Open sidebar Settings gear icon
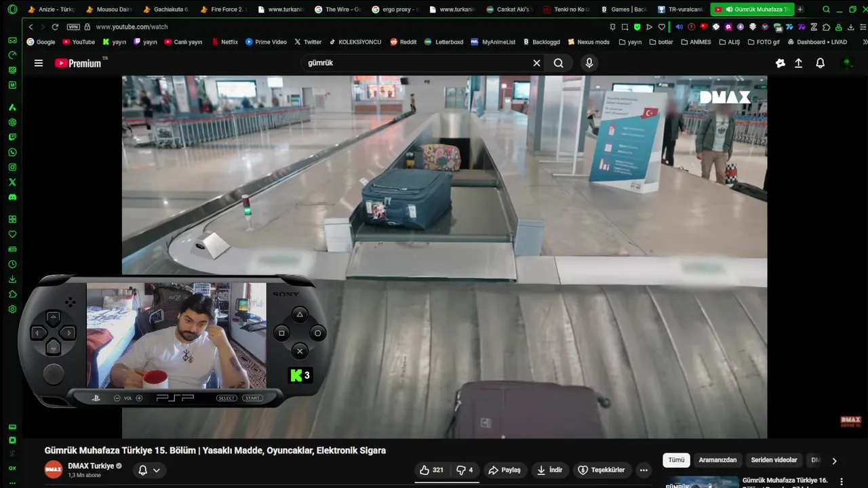Screen dimensions: 868x488 pos(12,309)
